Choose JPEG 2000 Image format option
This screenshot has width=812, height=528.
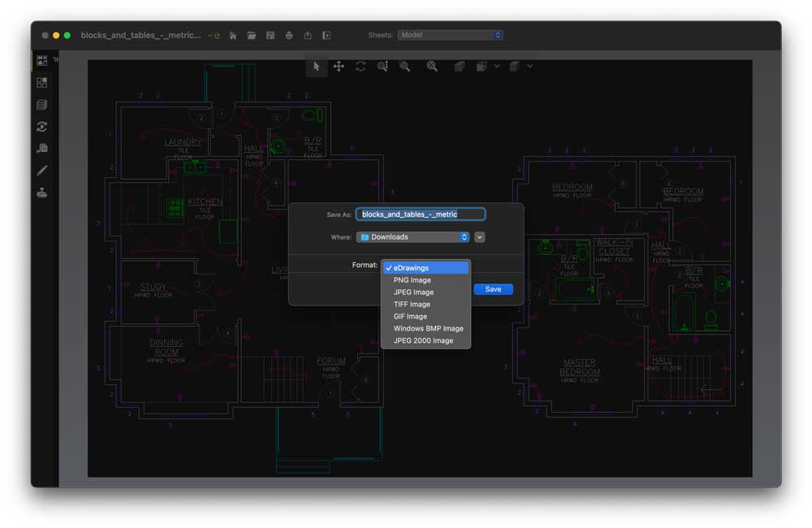(x=423, y=340)
